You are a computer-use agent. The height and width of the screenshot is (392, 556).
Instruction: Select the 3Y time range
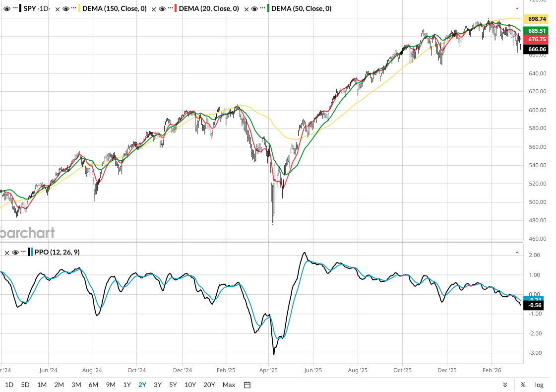[x=157, y=385]
